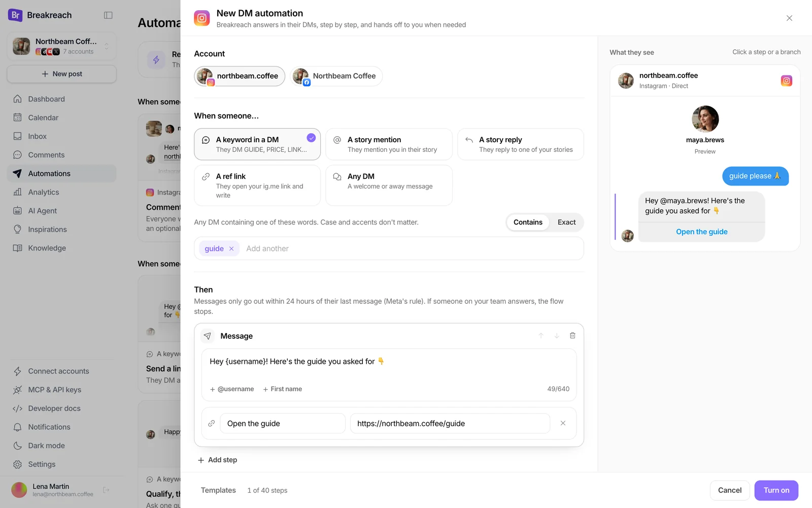The height and width of the screenshot is (508, 812).
Task: Select A keyword in a DM trigger
Action: [257, 144]
